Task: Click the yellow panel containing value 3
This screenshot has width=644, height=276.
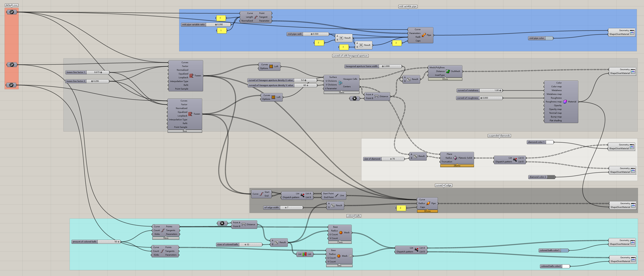Action: coord(344,47)
